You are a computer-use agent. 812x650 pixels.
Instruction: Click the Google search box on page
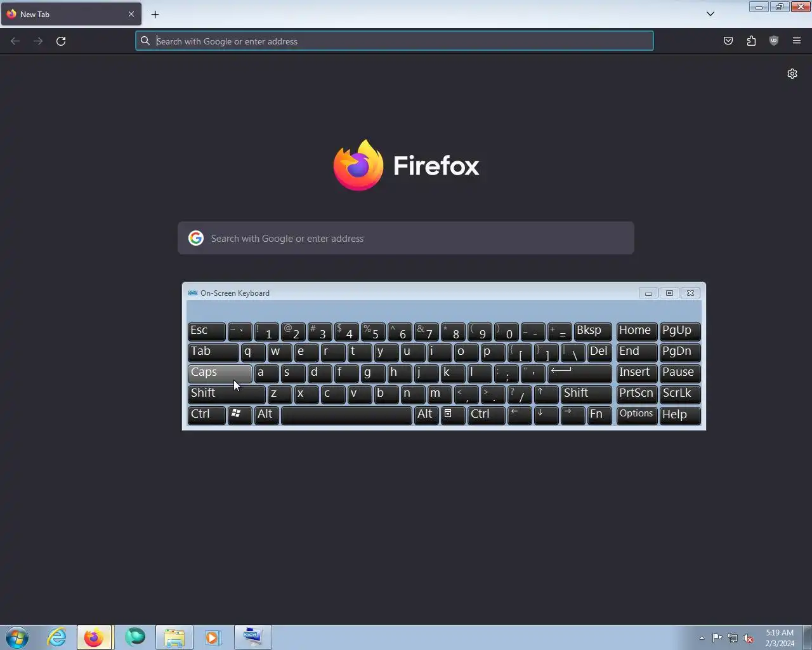click(406, 238)
